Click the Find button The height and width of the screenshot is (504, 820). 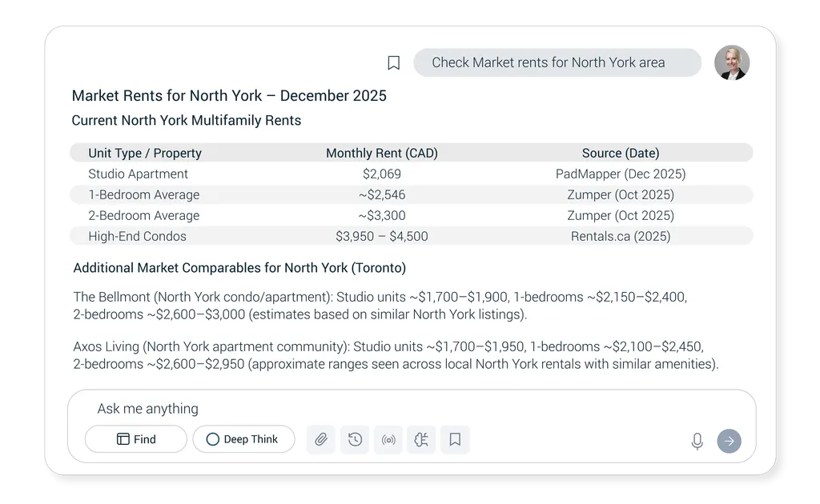pyautogui.click(x=136, y=439)
